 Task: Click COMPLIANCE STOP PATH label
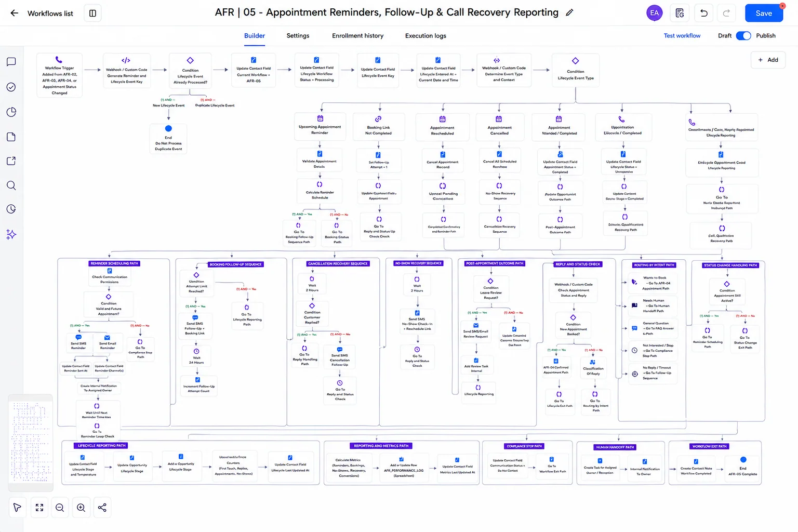point(524,446)
